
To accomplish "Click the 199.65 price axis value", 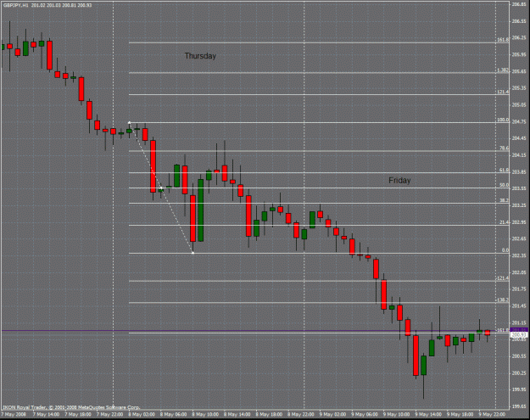I will coord(519,406).
